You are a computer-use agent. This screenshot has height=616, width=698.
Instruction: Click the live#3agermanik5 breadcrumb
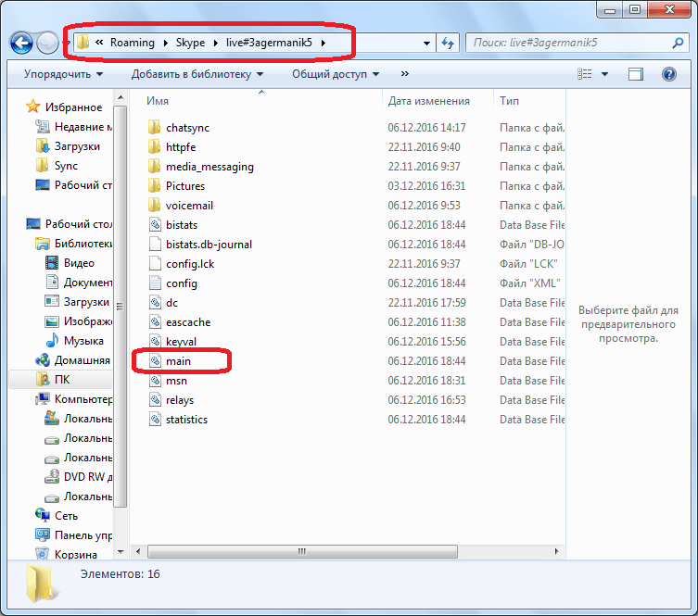[269, 43]
